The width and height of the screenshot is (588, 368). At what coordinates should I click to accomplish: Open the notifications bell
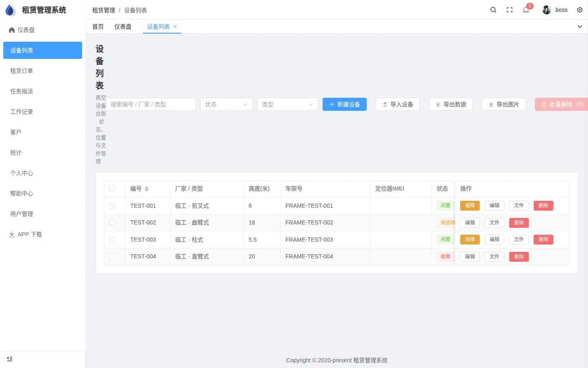526,10
